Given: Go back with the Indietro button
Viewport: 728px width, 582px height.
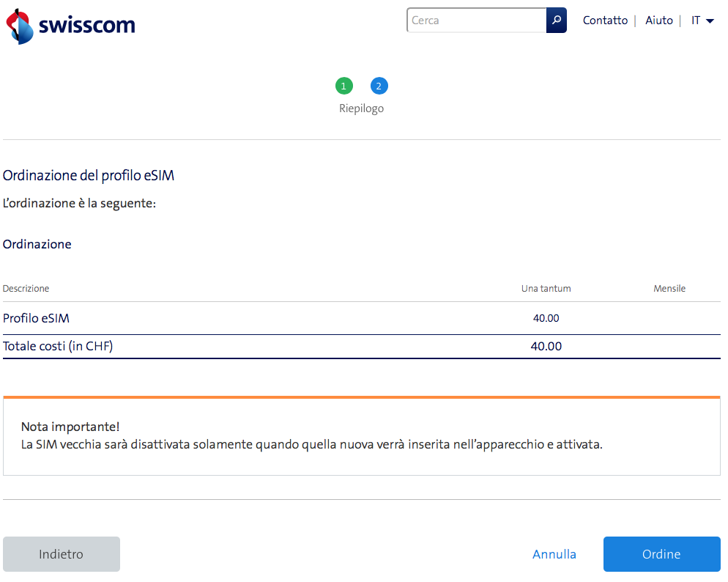Looking at the screenshot, I should (62, 554).
